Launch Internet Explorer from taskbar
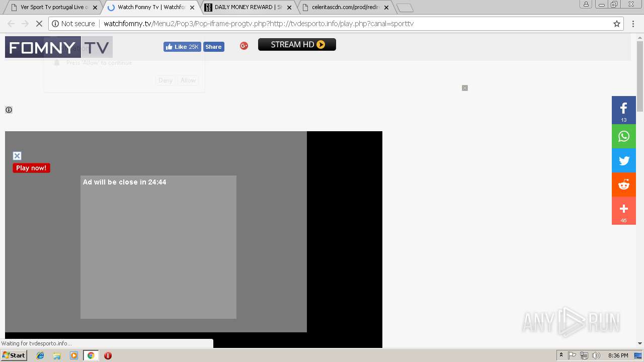 coord(41,355)
